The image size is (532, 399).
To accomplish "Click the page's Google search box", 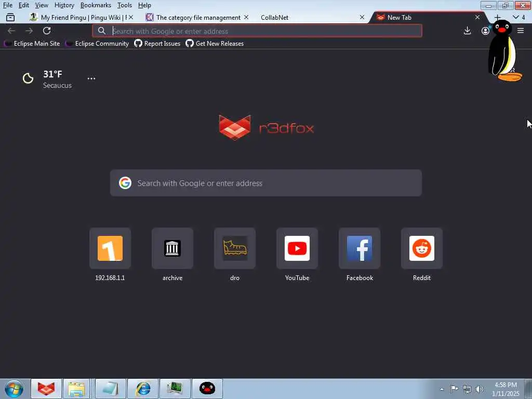I will click(x=266, y=183).
